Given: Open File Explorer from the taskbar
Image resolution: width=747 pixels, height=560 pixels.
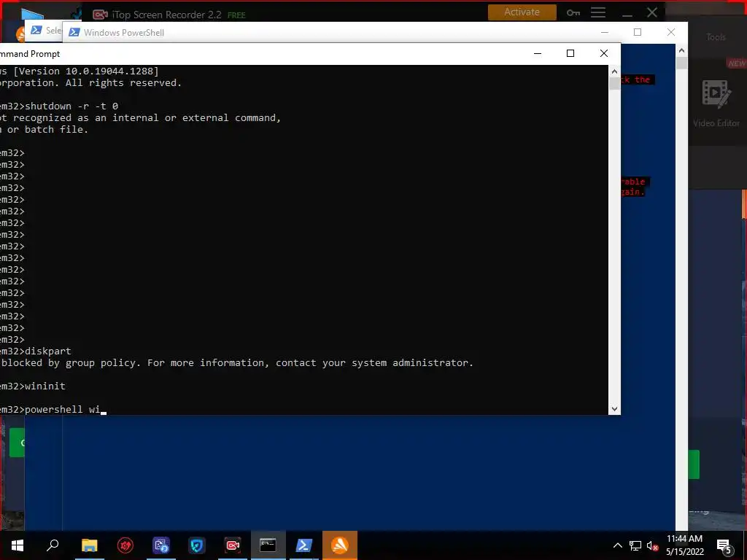Looking at the screenshot, I should click(x=89, y=545).
